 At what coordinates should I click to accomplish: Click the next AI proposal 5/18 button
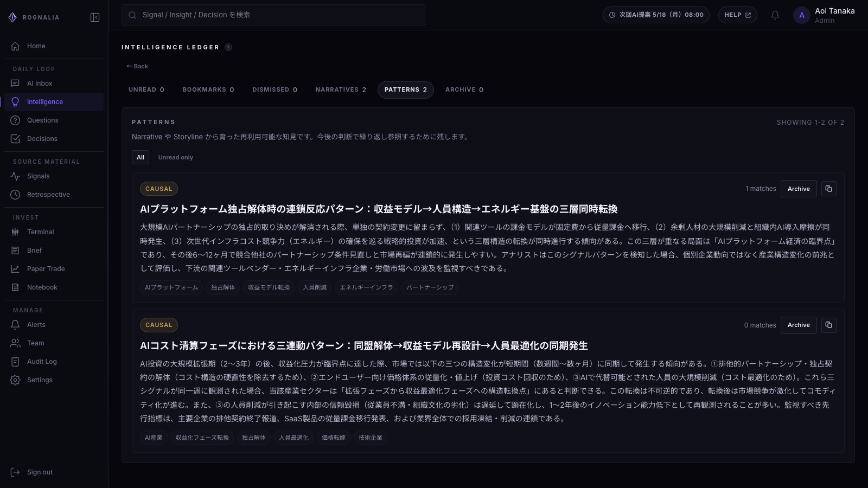pos(656,15)
